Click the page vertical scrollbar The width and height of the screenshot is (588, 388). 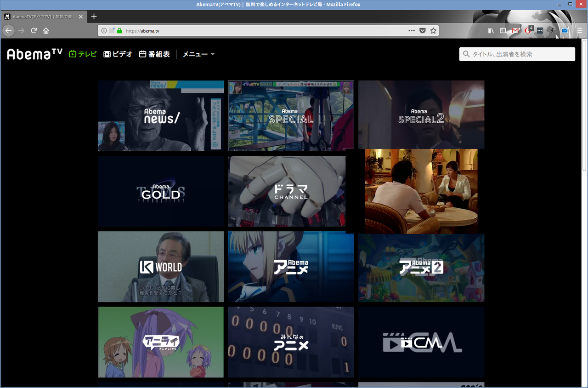click(x=584, y=106)
